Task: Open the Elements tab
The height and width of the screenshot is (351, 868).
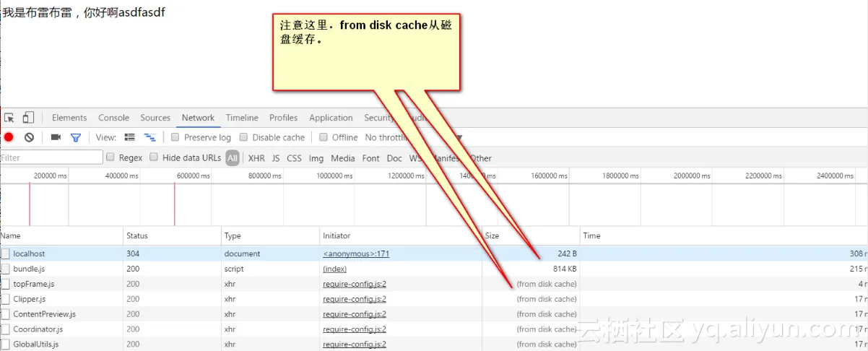Action: point(69,118)
